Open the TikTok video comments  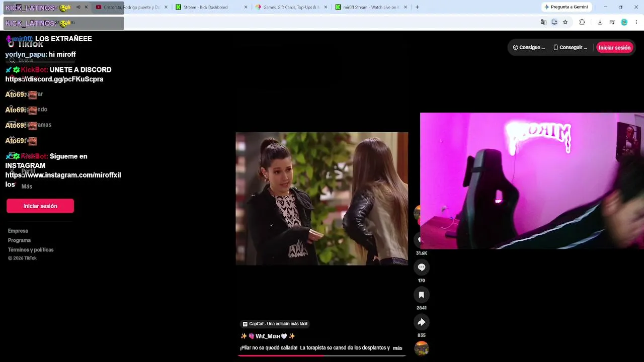(422, 267)
